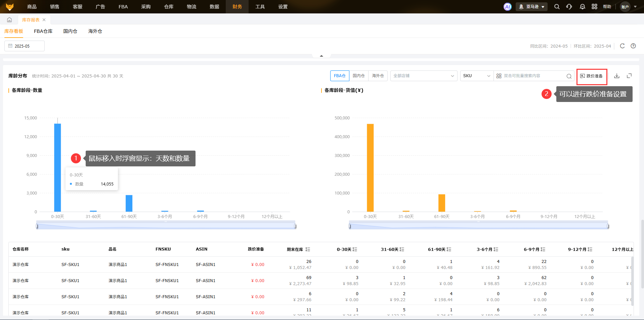Open the 财务 menu

click(x=237, y=7)
